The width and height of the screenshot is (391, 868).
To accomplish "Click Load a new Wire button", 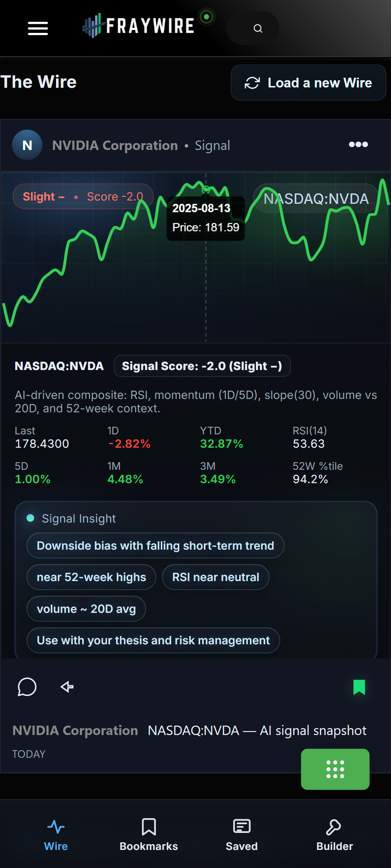I will tap(308, 83).
